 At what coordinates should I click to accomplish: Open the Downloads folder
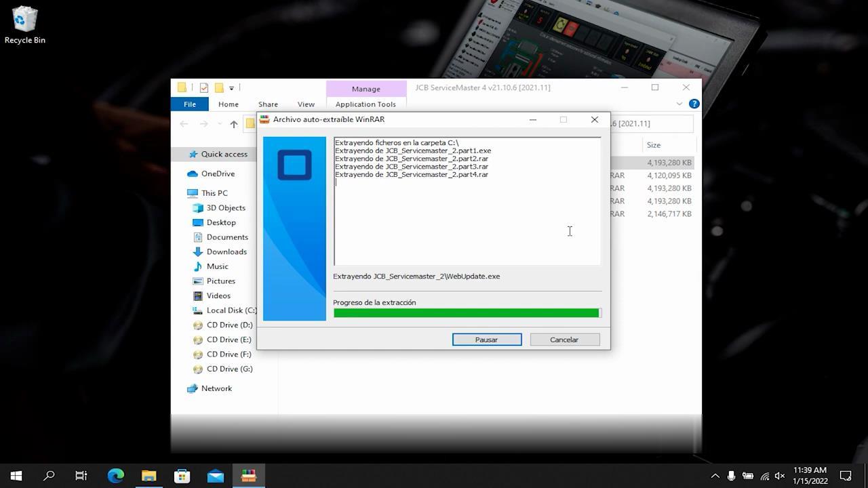click(x=226, y=251)
